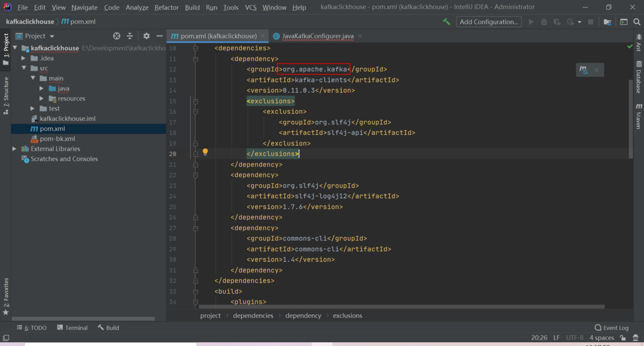644x346 pixels.
Task: Expand the test folder
Action: click(33, 109)
